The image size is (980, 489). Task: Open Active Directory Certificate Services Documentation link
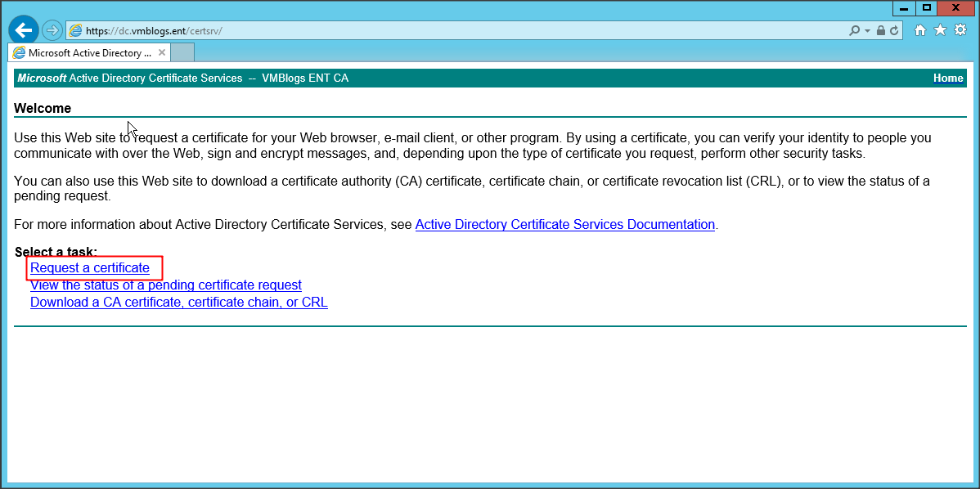pos(565,225)
